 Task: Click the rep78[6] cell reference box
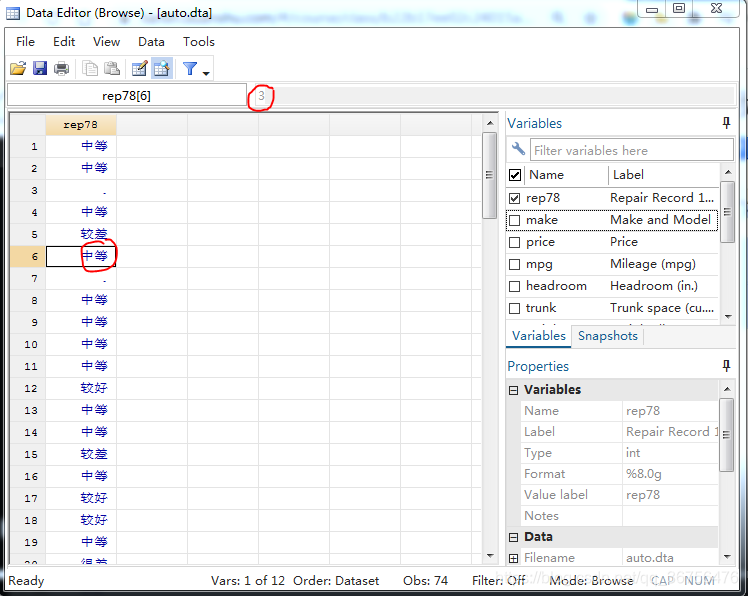(126, 95)
